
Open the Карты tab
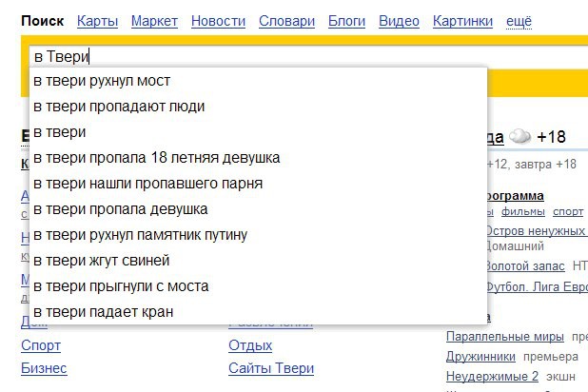pyautogui.click(x=98, y=20)
